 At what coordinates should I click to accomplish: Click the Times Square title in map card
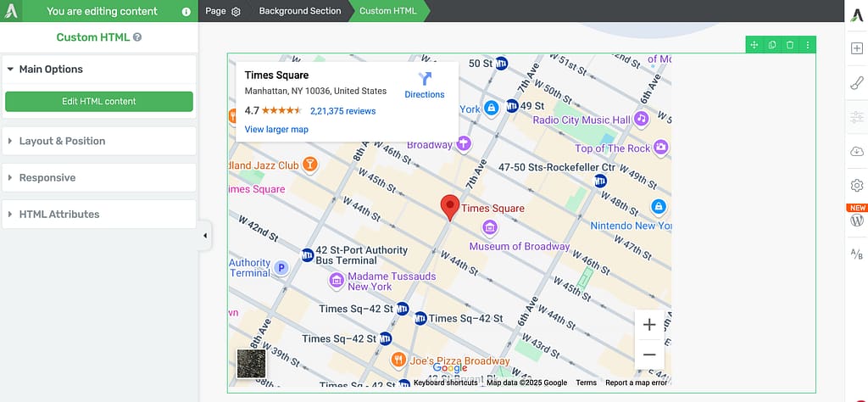point(277,75)
